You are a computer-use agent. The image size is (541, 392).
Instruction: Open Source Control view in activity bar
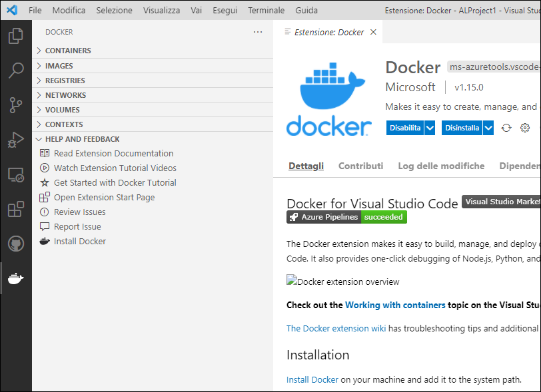pos(16,105)
